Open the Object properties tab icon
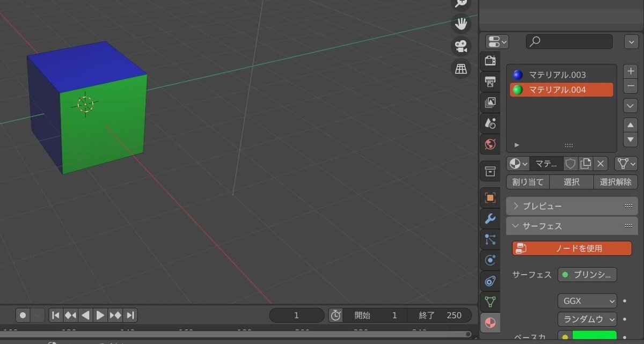 [x=489, y=197]
